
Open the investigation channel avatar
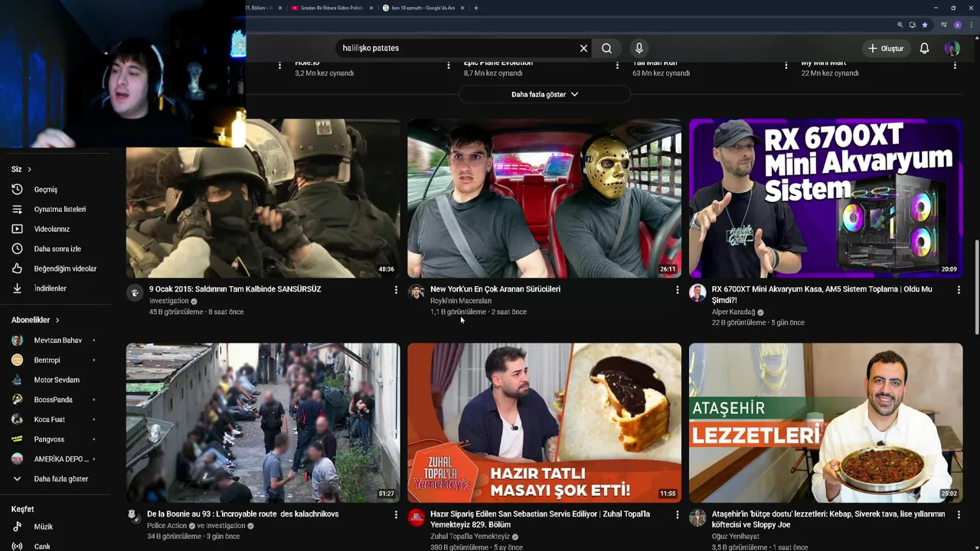pyautogui.click(x=135, y=292)
